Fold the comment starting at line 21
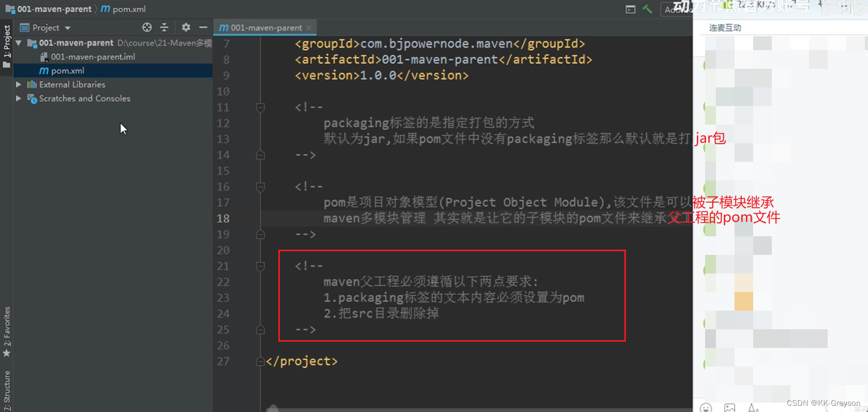868x412 pixels. click(x=260, y=266)
